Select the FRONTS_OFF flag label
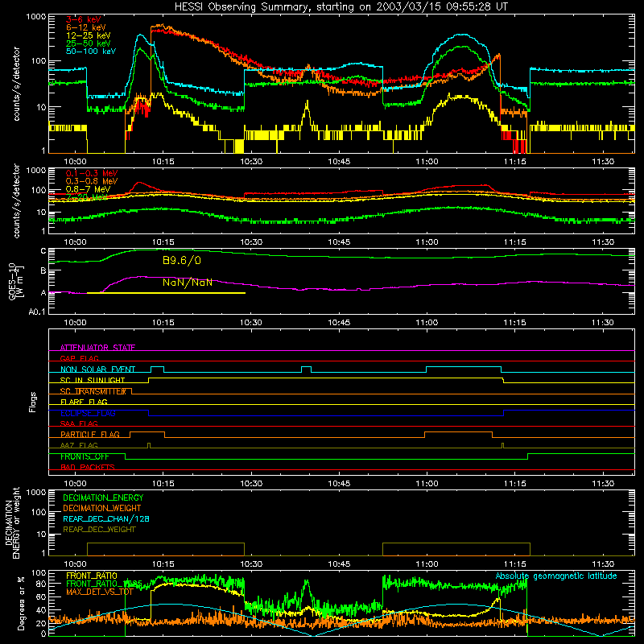The height and width of the screenshot is (644, 644). tap(85, 456)
